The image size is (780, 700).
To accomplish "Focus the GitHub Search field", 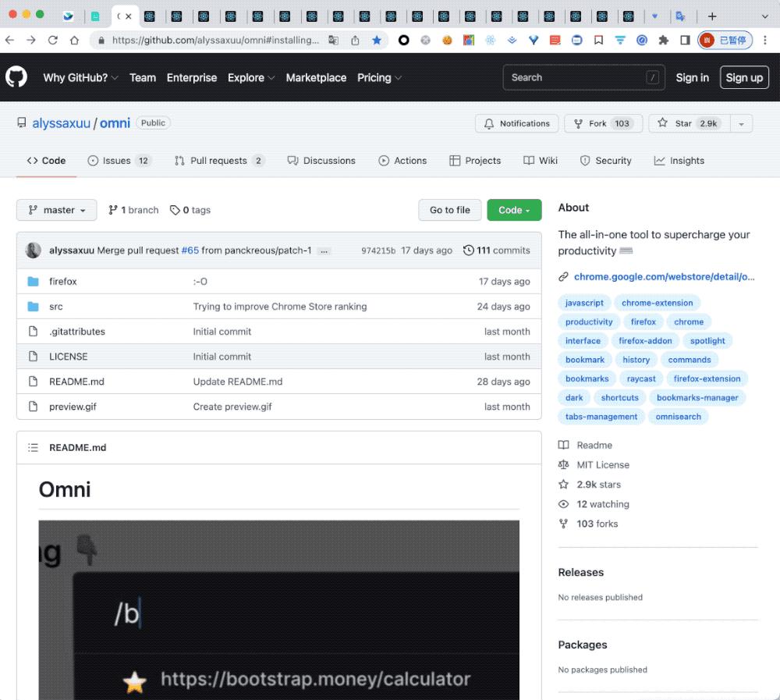I will (x=583, y=78).
